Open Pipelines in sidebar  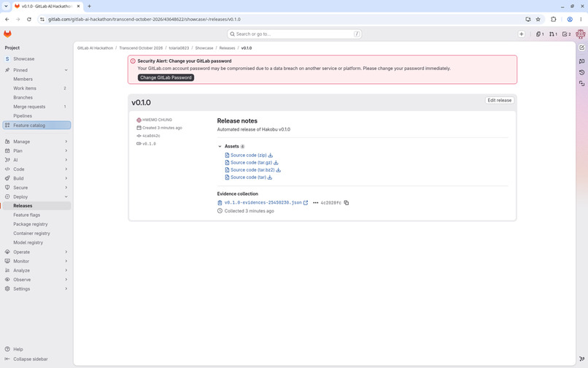tap(36, 116)
